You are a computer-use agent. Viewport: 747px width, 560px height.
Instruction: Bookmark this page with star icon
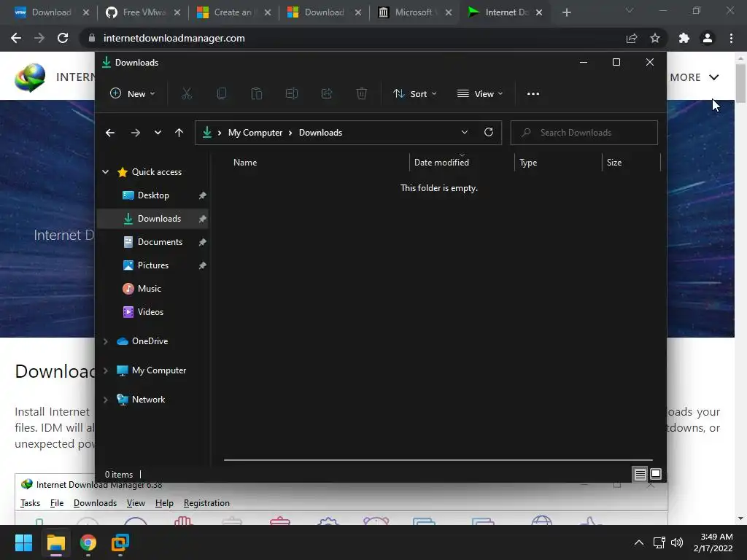(655, 38)
